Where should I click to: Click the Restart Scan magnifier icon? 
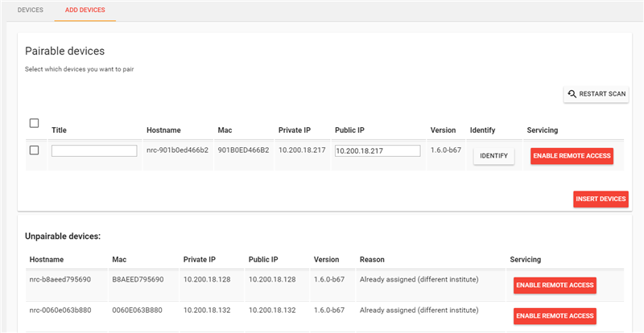pyautogui.click(x=572, y=94)
